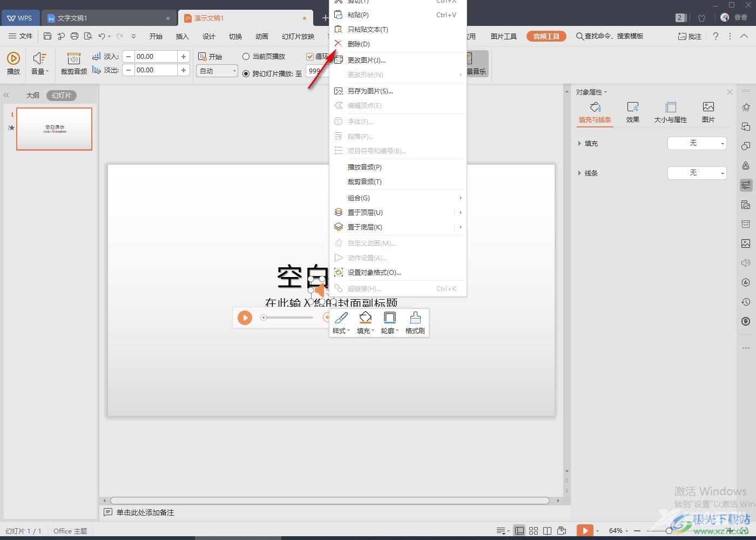The width and height of the screenshot is (756, 540).
Task: Choose 删除(D) from the context menu
Action: coord(398,44)
